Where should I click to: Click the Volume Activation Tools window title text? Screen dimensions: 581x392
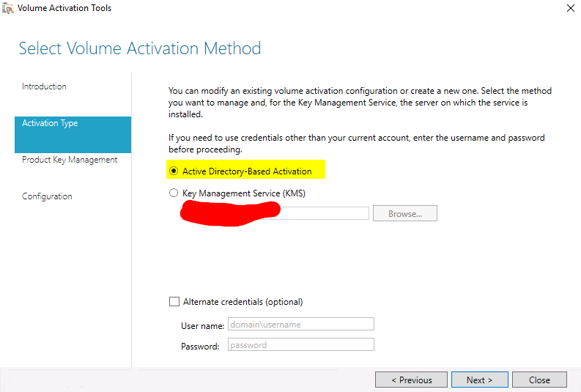point(64,8)
